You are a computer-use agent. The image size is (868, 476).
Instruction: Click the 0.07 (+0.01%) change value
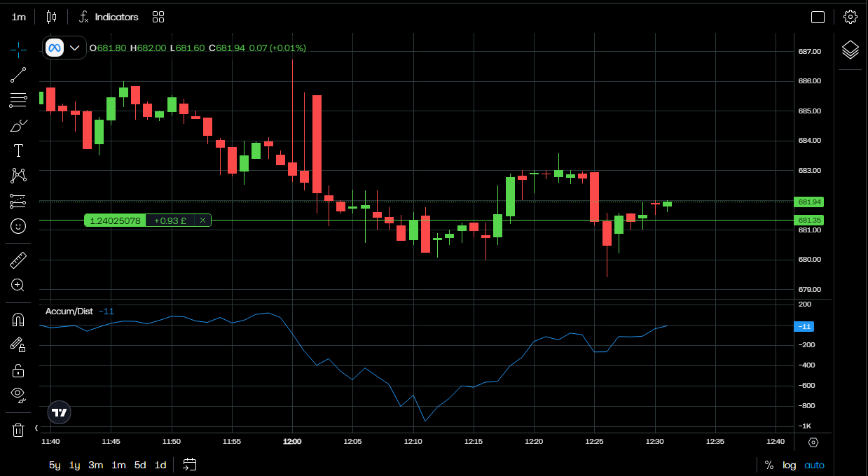click(277, 48)
